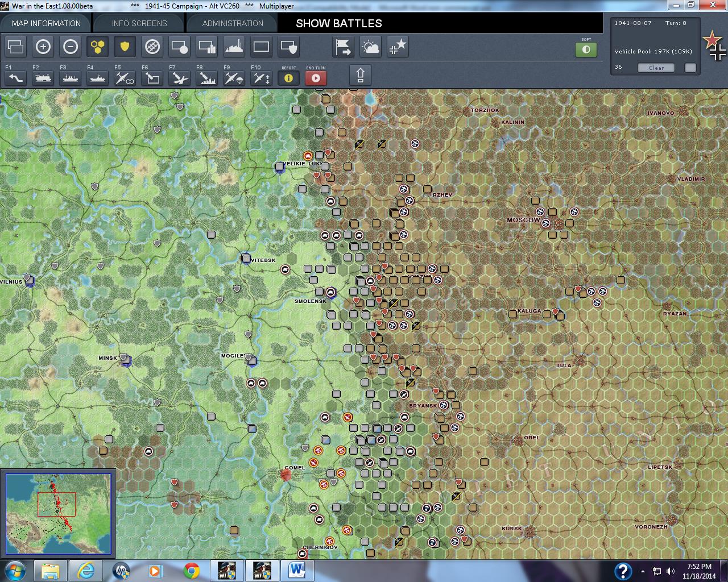Open the Windows Start menu
Viewport: 728px width, 582px height.
(x=15, y=571)
